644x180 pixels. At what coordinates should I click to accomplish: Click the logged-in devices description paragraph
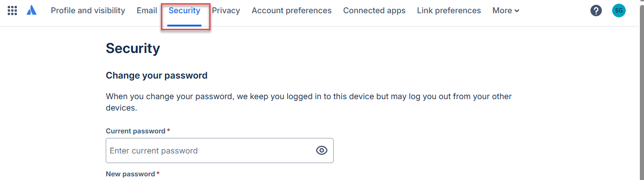(x=309, y=102)
